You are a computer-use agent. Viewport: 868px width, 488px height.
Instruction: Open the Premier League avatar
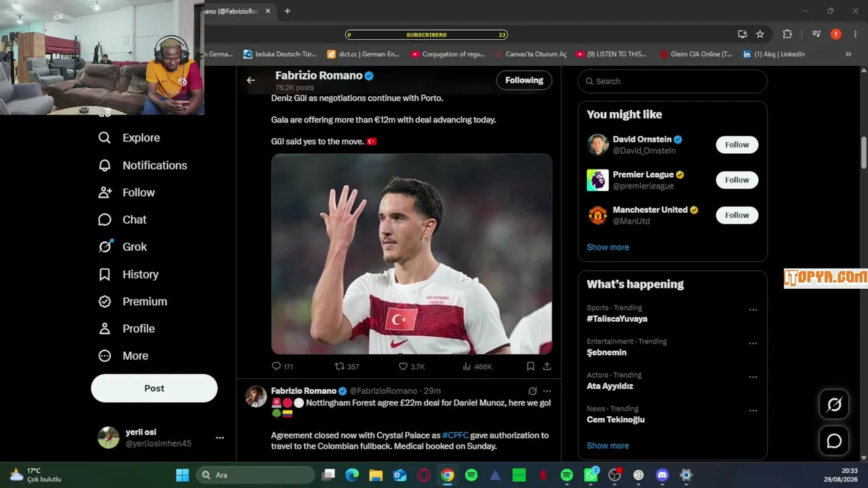click(x=597, y=180)
